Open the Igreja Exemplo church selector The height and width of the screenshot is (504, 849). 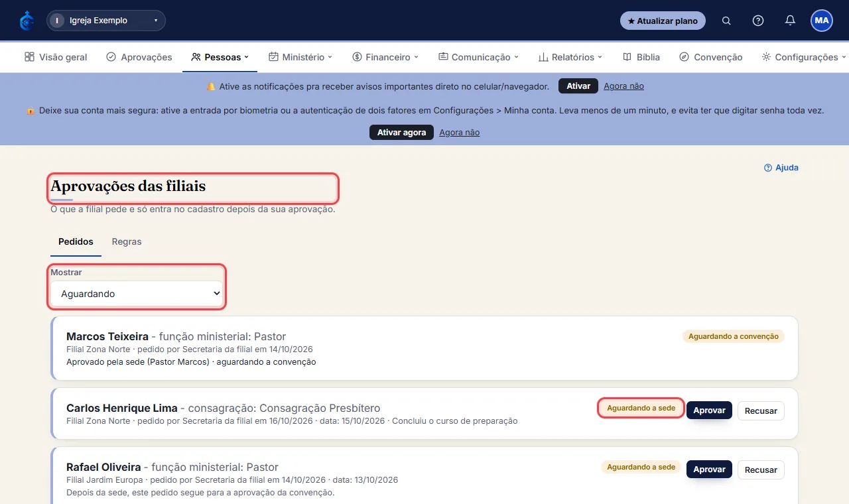click(x=106, y=21)
